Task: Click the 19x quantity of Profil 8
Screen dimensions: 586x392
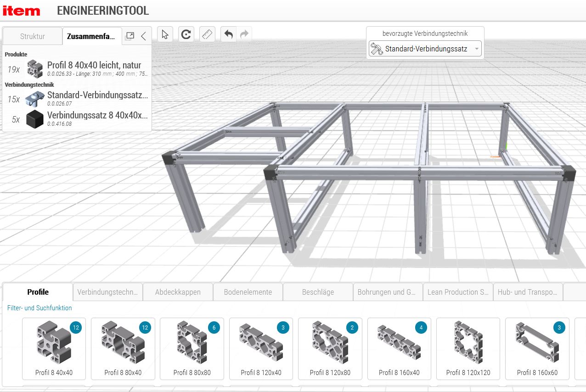Action: click(x=14, y=69)
